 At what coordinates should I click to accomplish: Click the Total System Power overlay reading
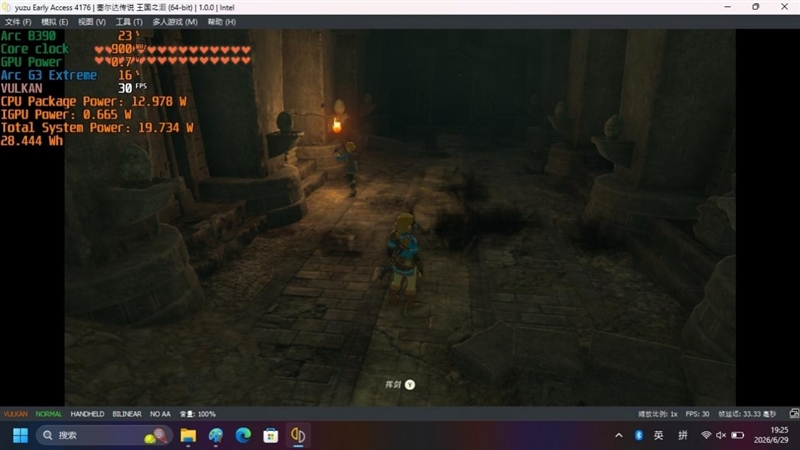click(x=97, y=128)
